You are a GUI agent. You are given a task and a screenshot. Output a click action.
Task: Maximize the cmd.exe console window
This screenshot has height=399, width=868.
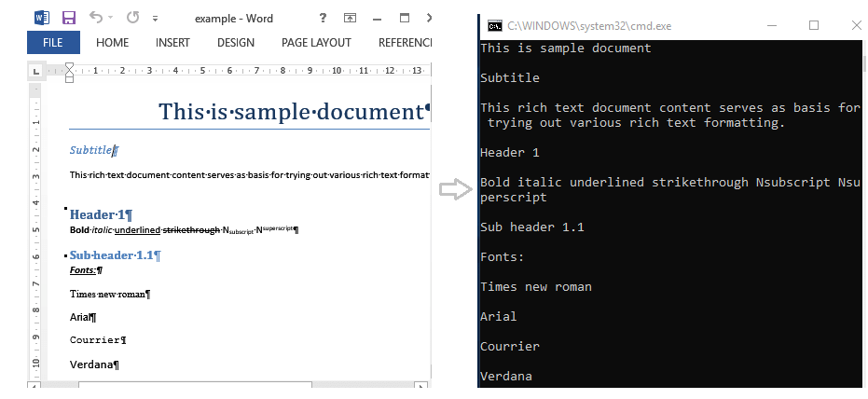point(813,25)
